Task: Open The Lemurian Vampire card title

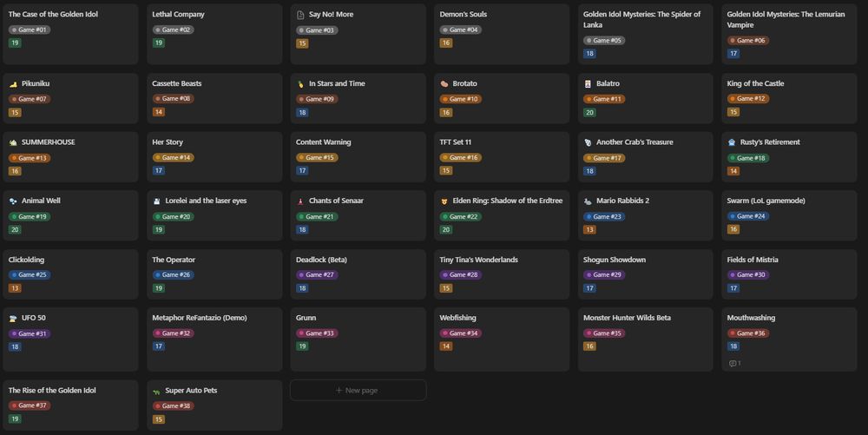Action: tap(786, 19)
